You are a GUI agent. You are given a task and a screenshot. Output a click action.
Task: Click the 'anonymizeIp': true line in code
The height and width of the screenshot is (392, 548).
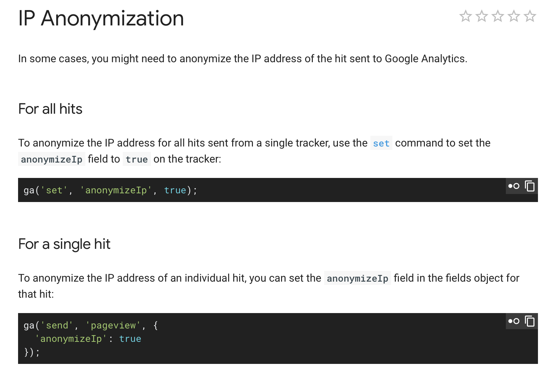88,339
